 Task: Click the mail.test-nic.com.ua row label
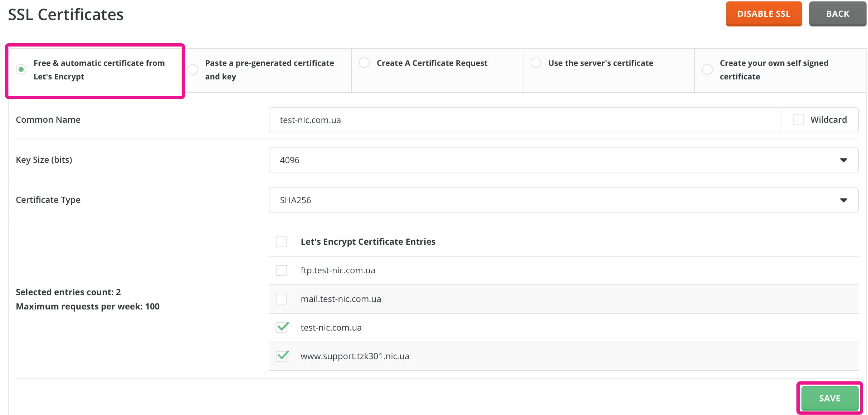(341, 299)
